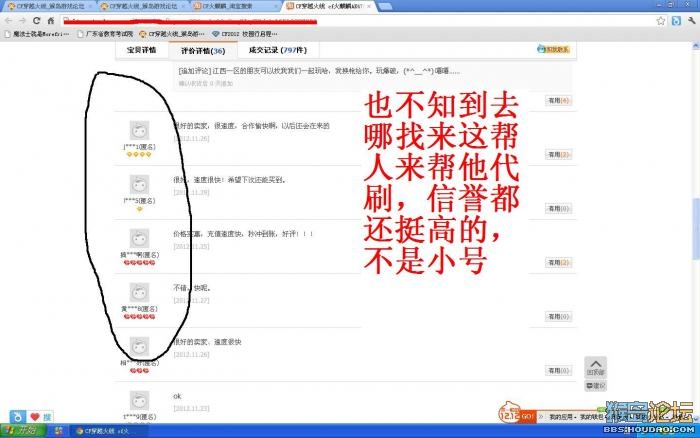Viewport: 700px width, 438px height.
Task: Click the blue extension icon beside the star
Action: tap(676, 21)
